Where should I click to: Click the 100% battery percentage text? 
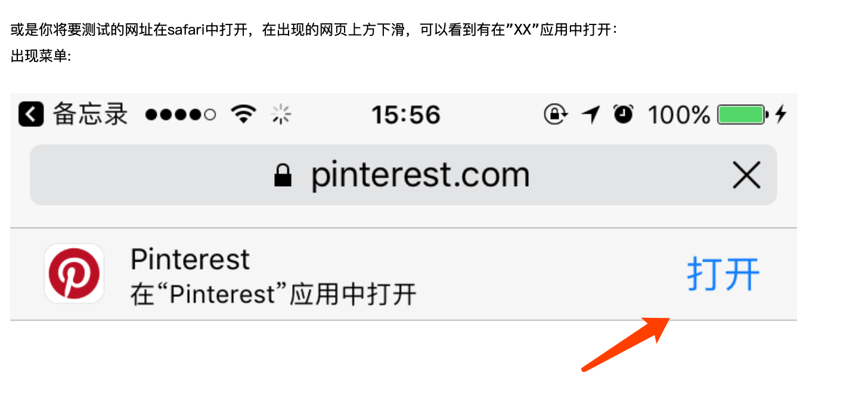(679, 114)
